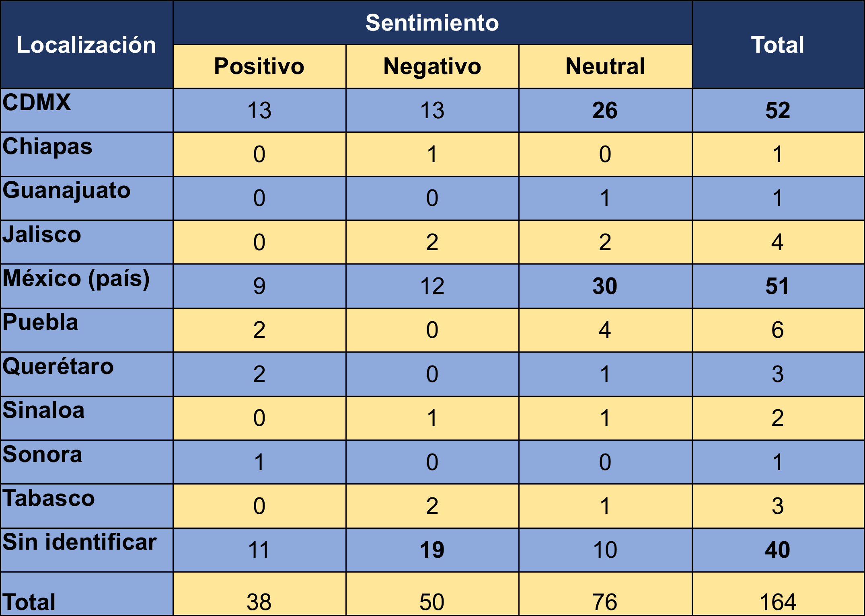Select the Guanajuato row label
This screenshot has width=865, height=616.
[67, 190]
